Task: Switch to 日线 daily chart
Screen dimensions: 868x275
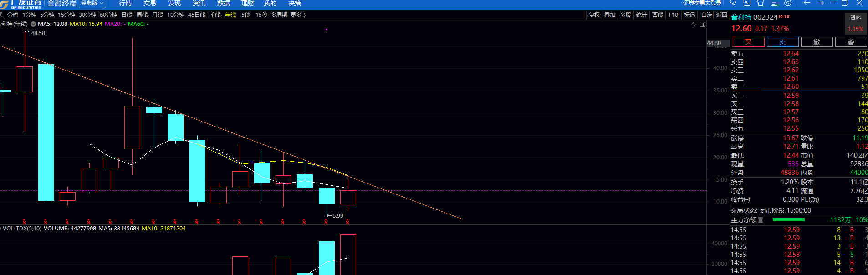Action: [x=127, y=15]
